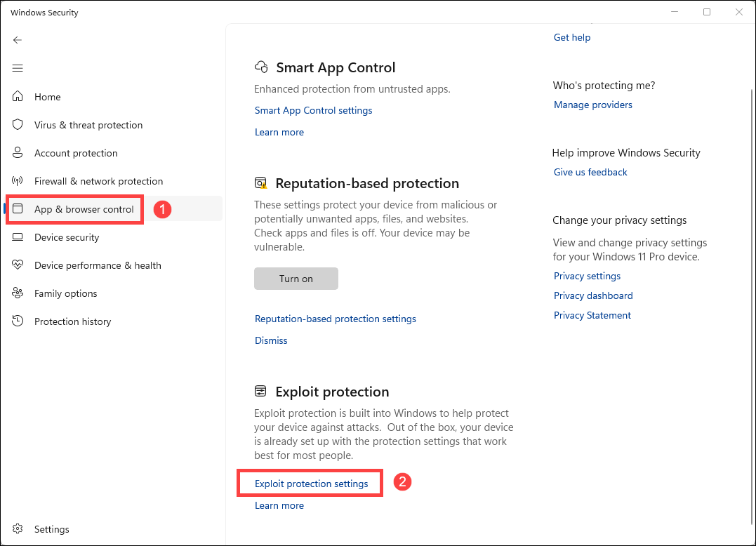Open Settings via the gear icon
This screenshot has width=756, height=546.
click(x=18, y=529)
